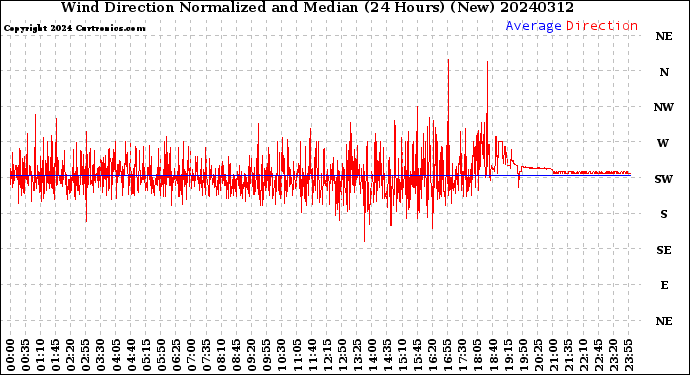Click the 19:50 time axis label
This screenshot has height=375, width=690.
[x=523, y=355]
